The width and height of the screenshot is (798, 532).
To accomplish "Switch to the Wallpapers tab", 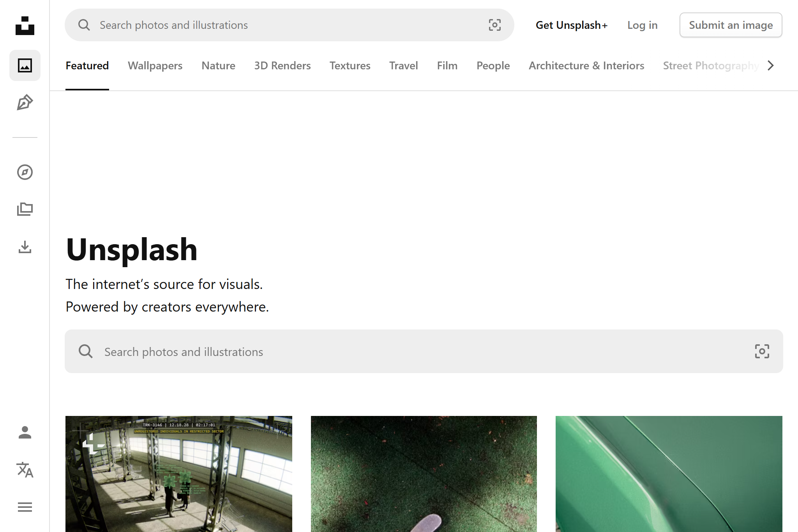I will pos(155,65).
